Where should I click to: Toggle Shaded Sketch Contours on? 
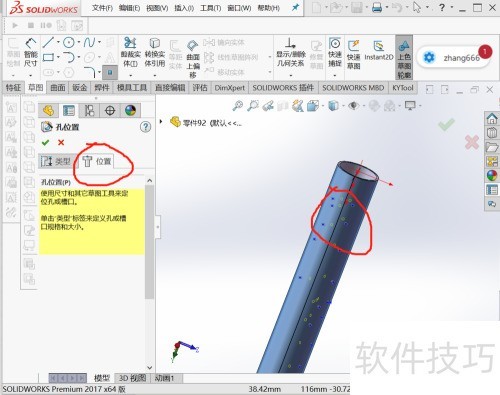[404, 57]
